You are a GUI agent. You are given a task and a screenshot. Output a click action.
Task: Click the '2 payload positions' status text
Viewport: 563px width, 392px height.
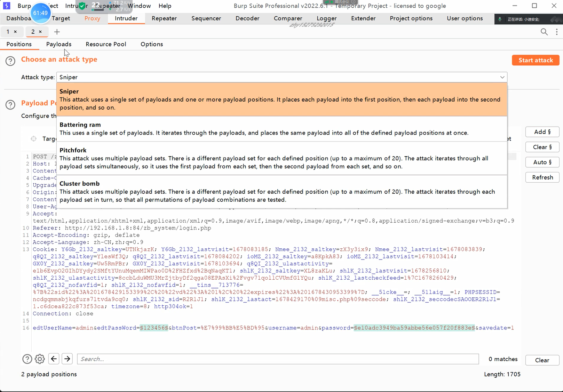coord(49,374)
